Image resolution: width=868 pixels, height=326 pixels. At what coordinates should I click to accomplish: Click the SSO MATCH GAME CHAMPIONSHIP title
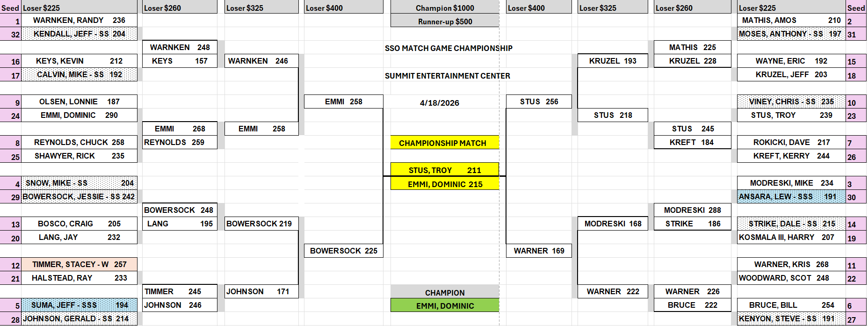click(x=448, y=48)
